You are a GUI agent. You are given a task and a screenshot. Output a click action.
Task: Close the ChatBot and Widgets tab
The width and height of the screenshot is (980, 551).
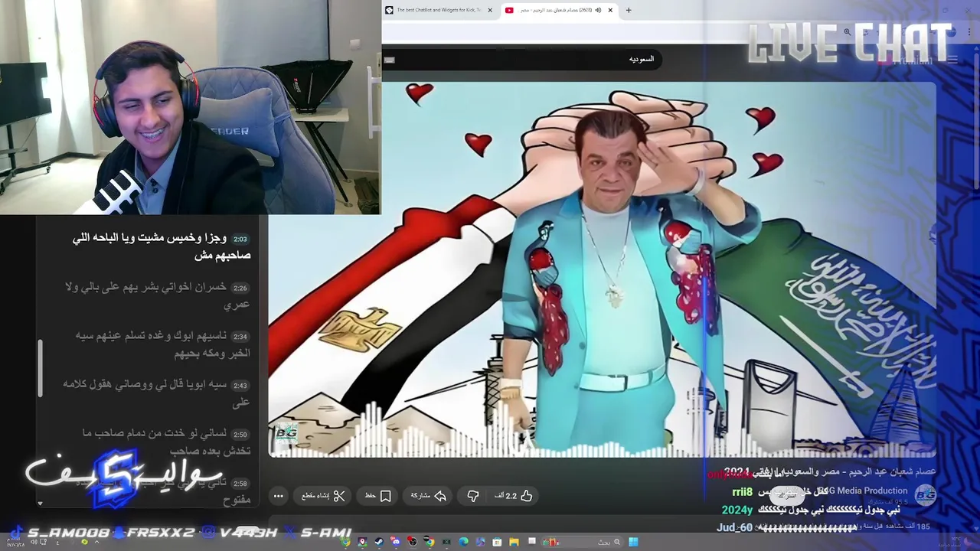[490, 10]
